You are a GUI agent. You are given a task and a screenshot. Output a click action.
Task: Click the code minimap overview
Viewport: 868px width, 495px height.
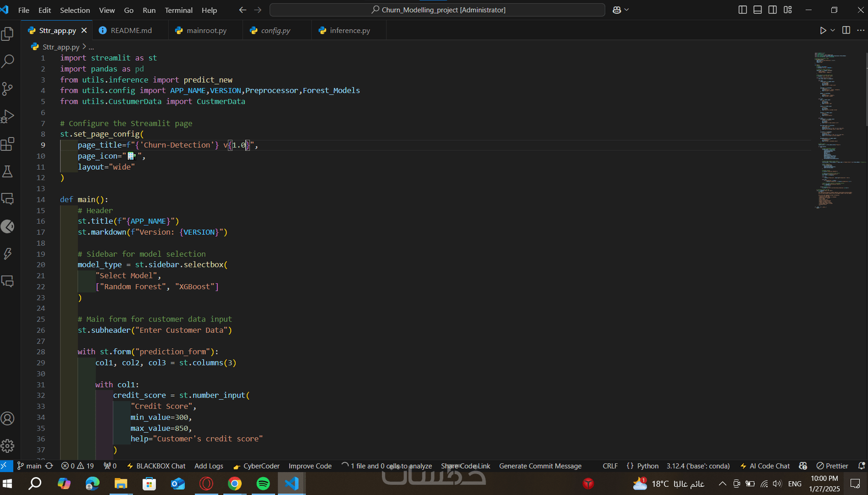pos(838,130)
